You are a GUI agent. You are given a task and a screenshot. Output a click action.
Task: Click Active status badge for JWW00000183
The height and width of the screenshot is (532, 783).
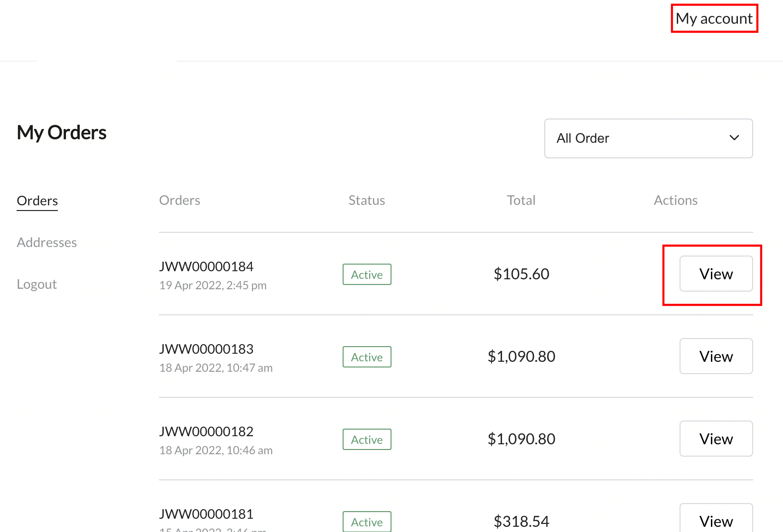click(x=367, y=357)
